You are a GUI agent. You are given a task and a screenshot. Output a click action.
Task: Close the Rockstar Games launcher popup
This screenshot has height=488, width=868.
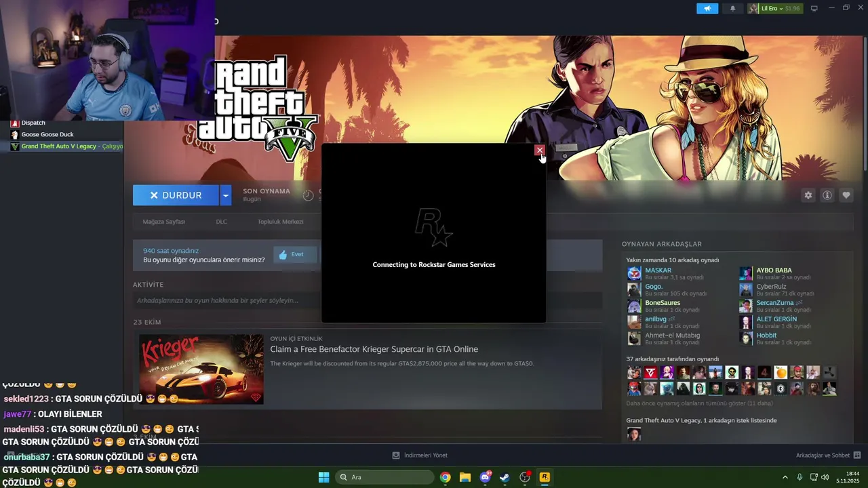coord(539,150)
